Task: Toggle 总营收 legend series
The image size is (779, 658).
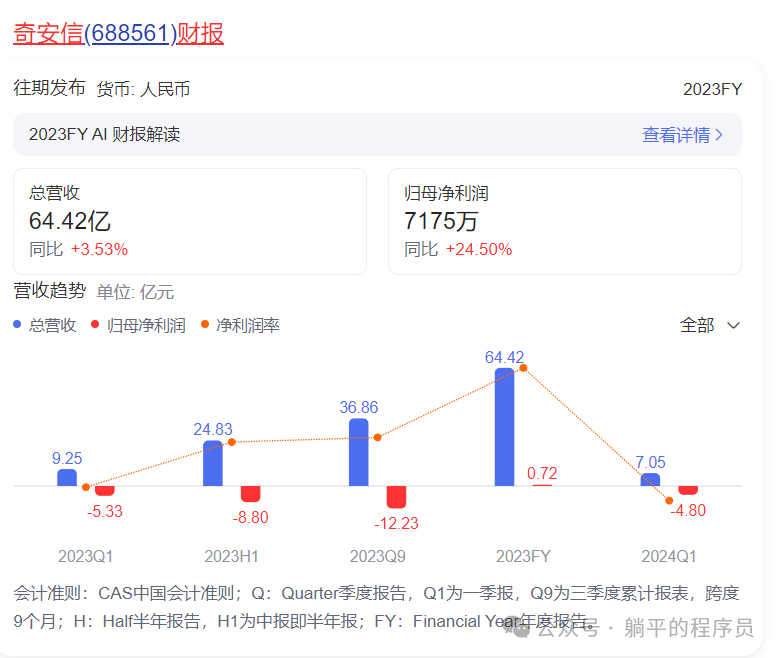Action: click(45, 326)
